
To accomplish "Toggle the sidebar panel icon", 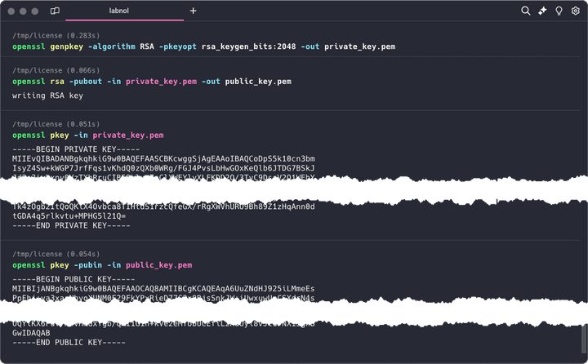I will (55, 11).
